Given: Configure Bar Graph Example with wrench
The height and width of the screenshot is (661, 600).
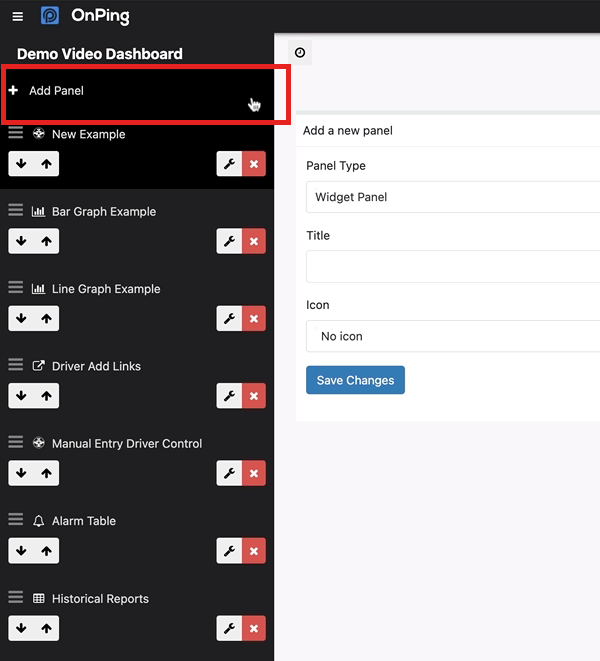Looking at the screenshot, I should (x=229, y=241).
